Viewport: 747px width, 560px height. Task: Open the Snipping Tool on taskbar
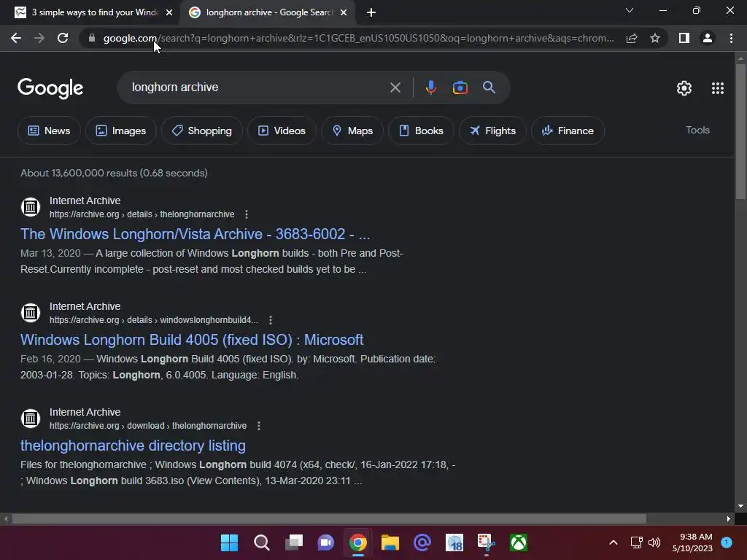coord(486,542)
